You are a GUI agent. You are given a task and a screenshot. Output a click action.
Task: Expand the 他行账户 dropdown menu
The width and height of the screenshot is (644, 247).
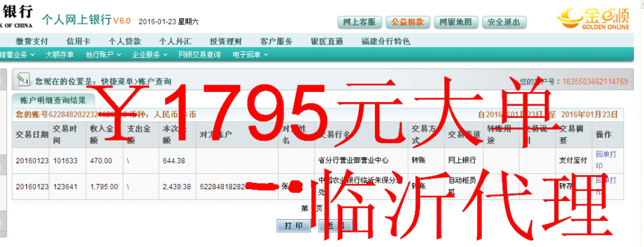click(103, 54)
